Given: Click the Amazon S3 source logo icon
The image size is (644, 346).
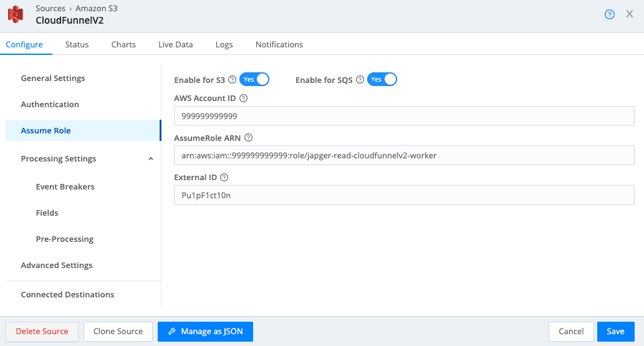Looking at the screenshot, I should tap(16, 14).
